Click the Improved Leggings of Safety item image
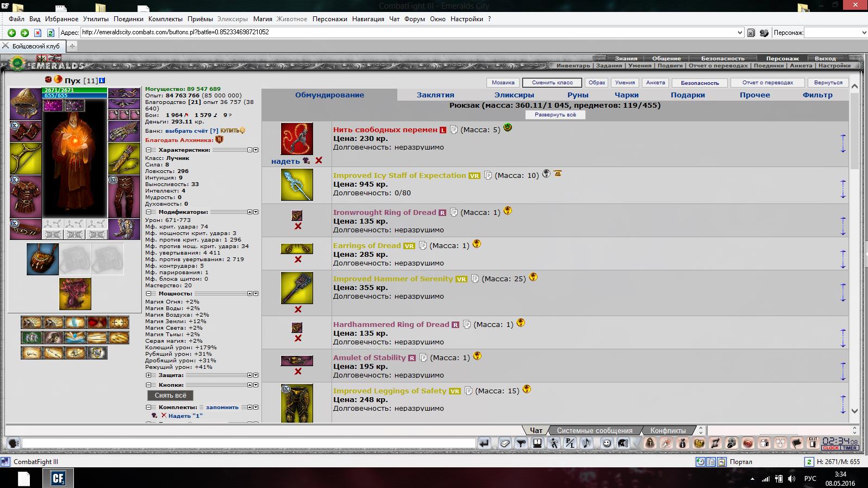The image size is (868, 488). [297, 403]
